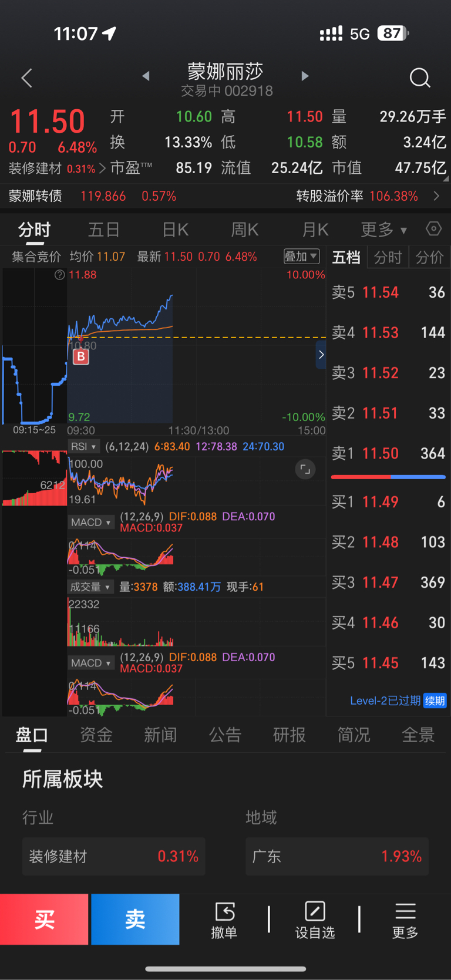Open 蒙娜转债 convertible bond chevron
Viewport: 451px width, 980px height.
436,196
